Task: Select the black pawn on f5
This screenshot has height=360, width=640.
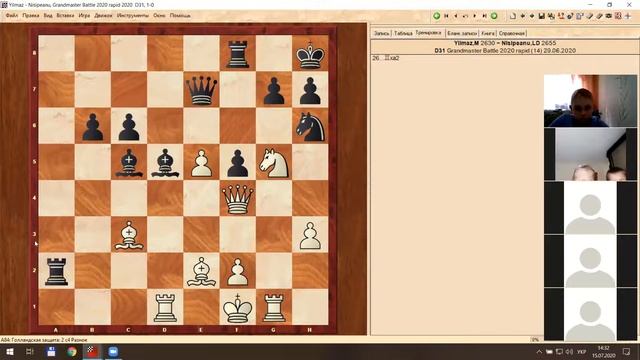Action: (x=238, y=163)
